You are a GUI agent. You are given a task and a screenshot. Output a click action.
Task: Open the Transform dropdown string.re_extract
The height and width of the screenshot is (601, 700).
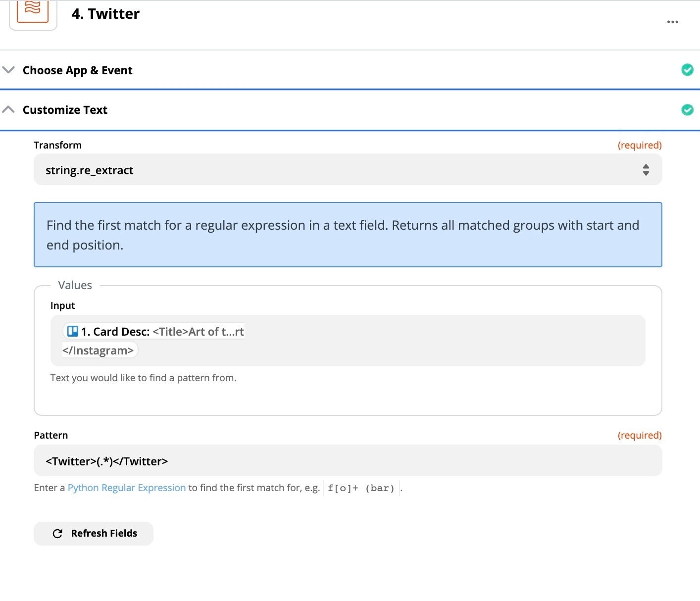tap(348, 170)
